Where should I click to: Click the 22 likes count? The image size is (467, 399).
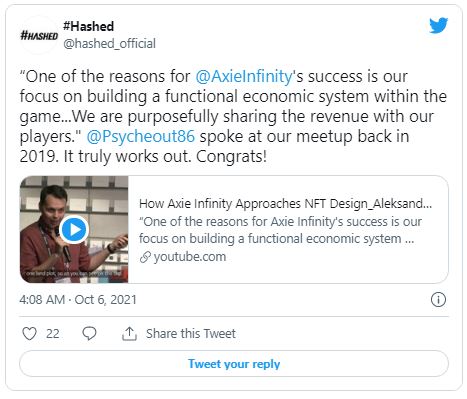click(x=53, y=334)
